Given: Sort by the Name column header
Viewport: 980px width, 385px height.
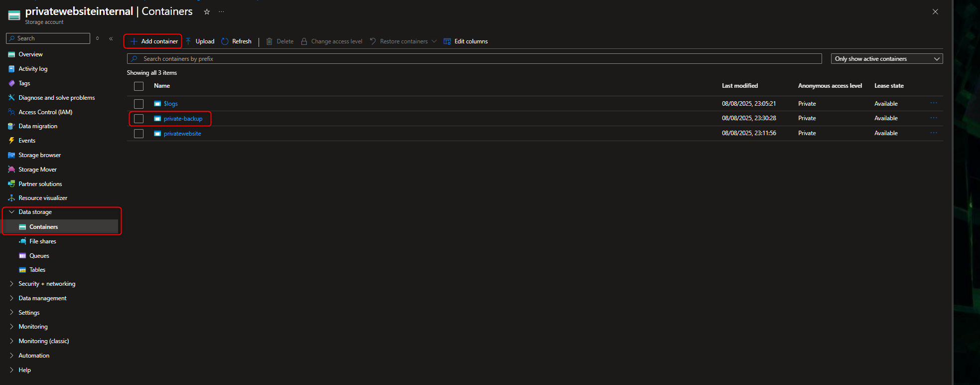Looking at the screenshot, I should click(x=162, y=86).
